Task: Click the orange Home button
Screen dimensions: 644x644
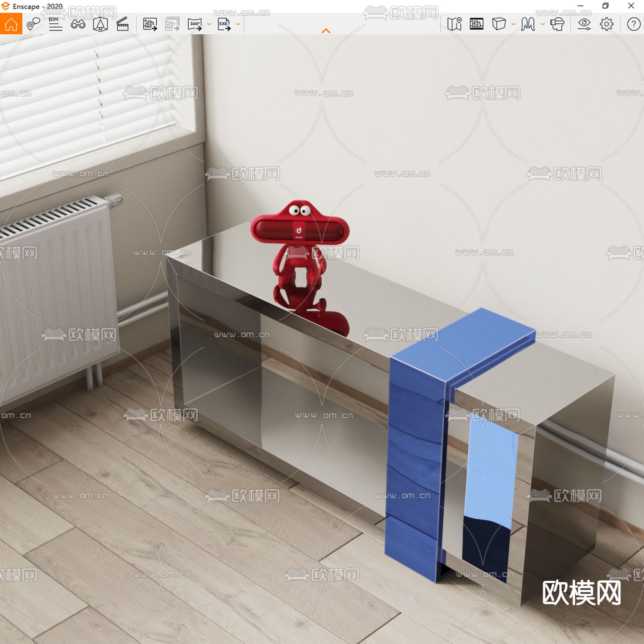Action: (x=11, y=24)
